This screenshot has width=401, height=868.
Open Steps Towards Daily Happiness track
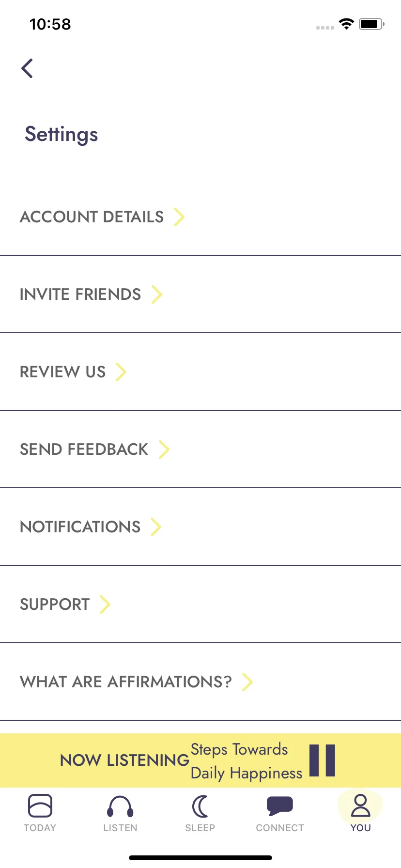click(246, 761)
